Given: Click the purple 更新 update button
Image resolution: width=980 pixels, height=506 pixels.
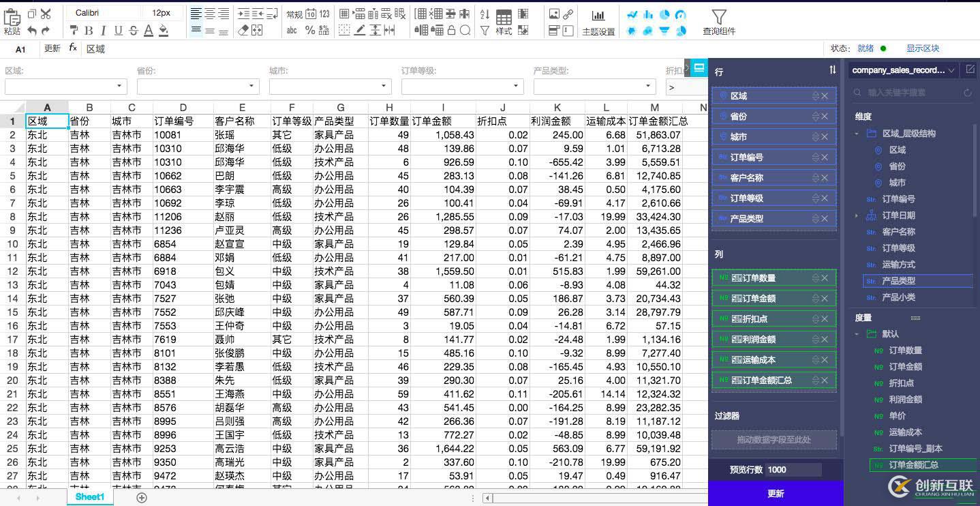Looking at the screenshot, I should click(776, 493).
